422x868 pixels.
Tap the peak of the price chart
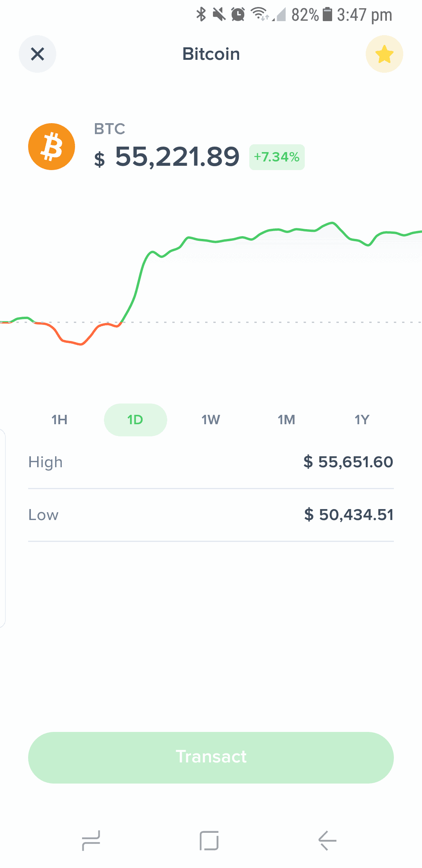tap(333, 222)
